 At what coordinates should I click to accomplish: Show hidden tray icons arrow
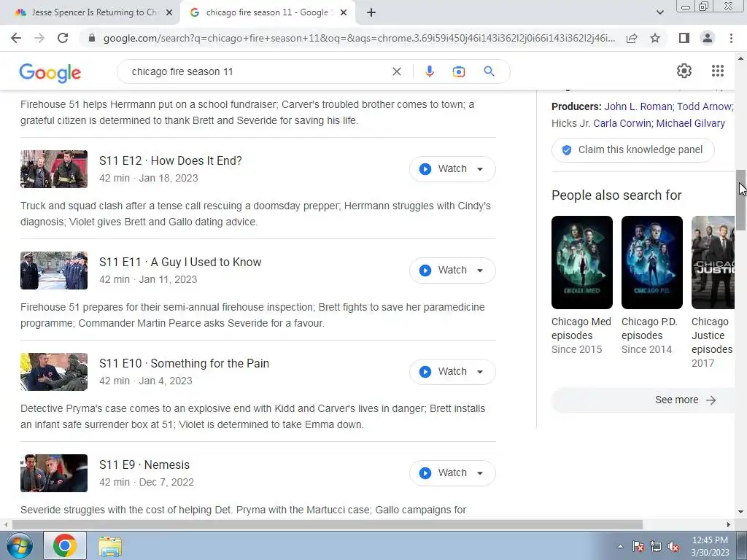point(620,546)
